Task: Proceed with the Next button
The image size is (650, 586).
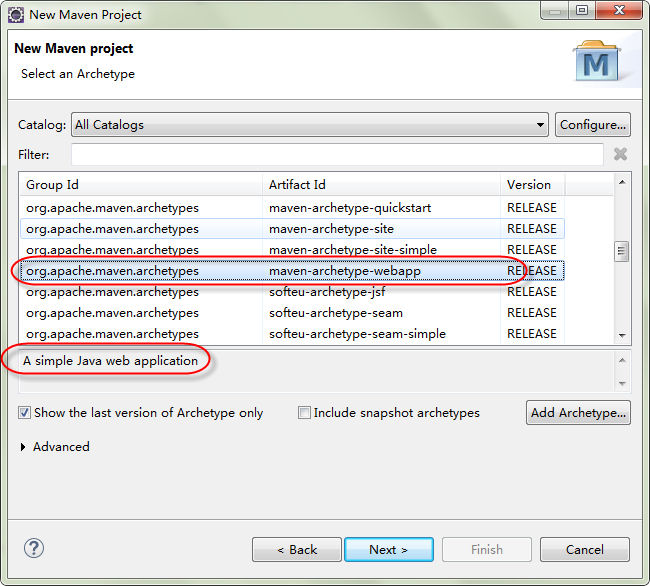Action: coord(389,550)
